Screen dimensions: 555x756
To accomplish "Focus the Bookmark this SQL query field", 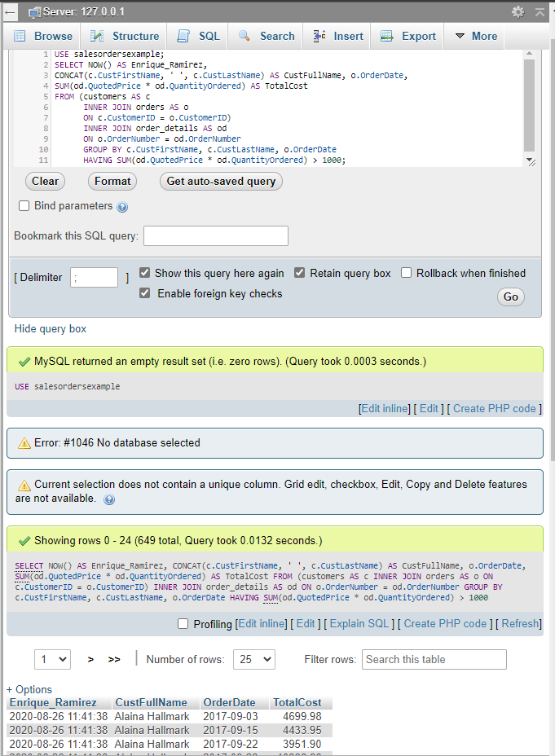I will click(x=216, y=235).
